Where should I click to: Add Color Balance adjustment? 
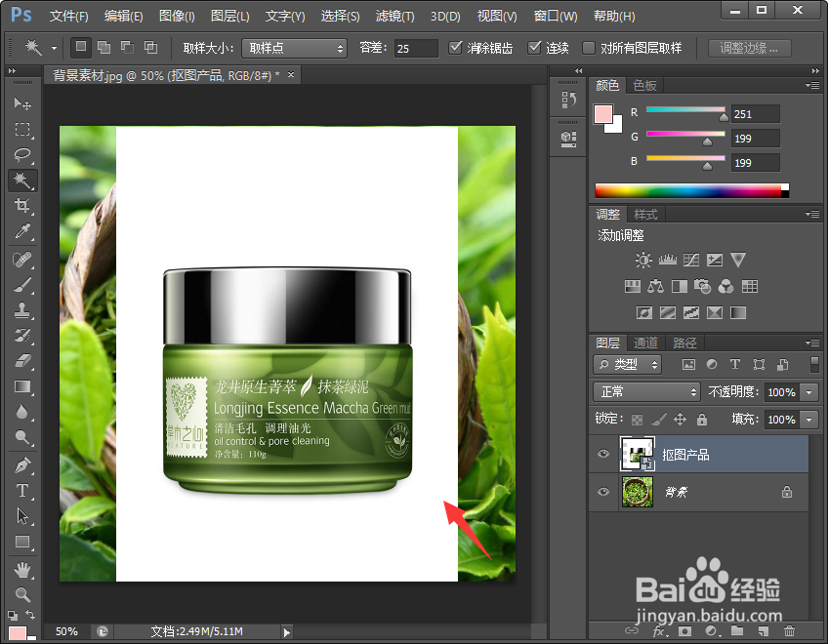[x=656, y=287]
